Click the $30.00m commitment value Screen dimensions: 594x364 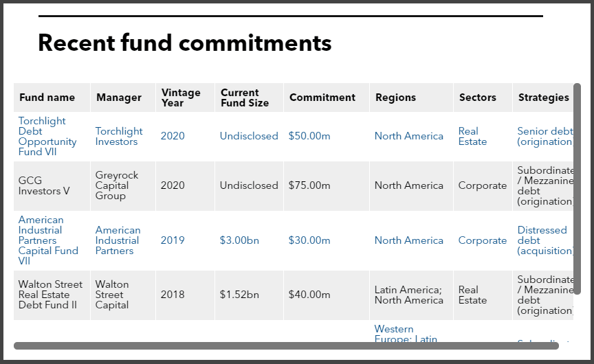(309, 240)
